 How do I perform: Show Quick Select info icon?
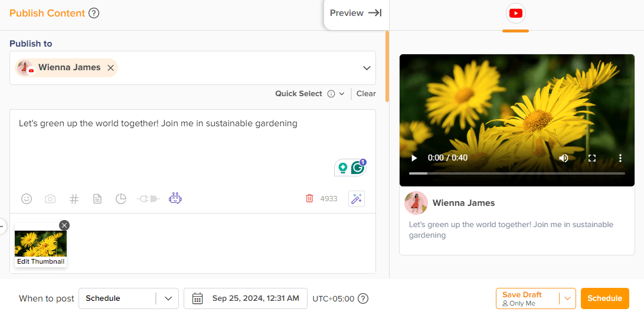tap(331, 94)
